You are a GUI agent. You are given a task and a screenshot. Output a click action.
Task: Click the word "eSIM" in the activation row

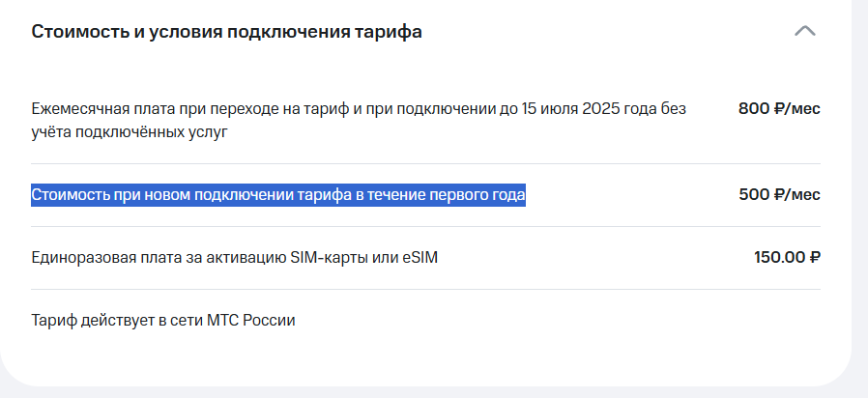(x=405, y=258)
